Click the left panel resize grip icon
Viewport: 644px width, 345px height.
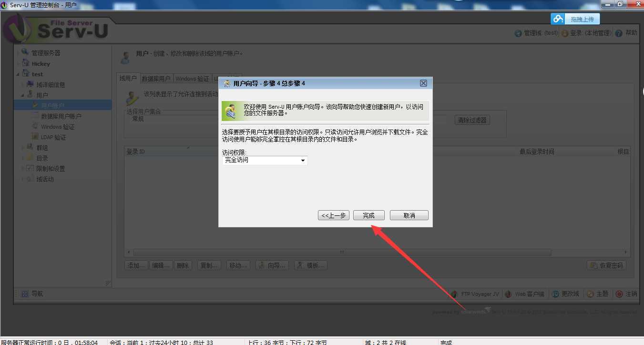point(108,283)
